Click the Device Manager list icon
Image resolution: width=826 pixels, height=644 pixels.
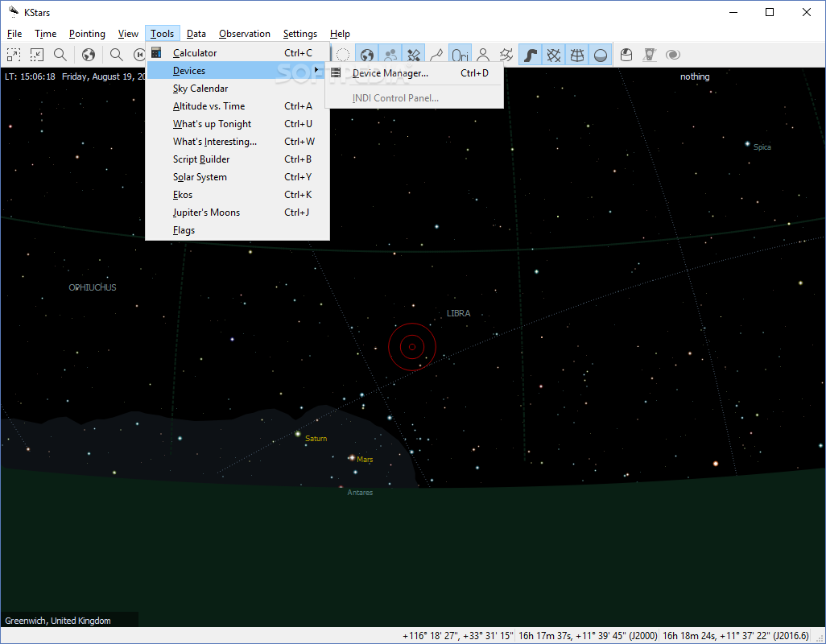pyautogui.click(x=336, y=72)
